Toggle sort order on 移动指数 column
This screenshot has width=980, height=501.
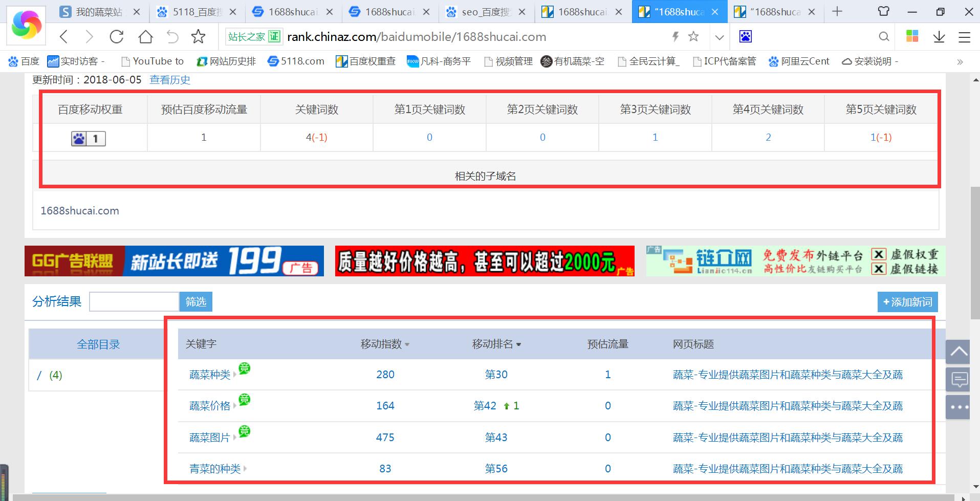pyautogui.click(x=407, y=344)
